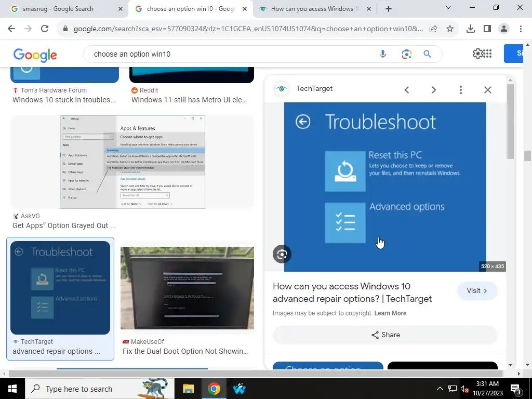The height and width of the screenshot is (399, 532).
Task: Open the Chrome profile avatar
Action: tap(504, 29)
